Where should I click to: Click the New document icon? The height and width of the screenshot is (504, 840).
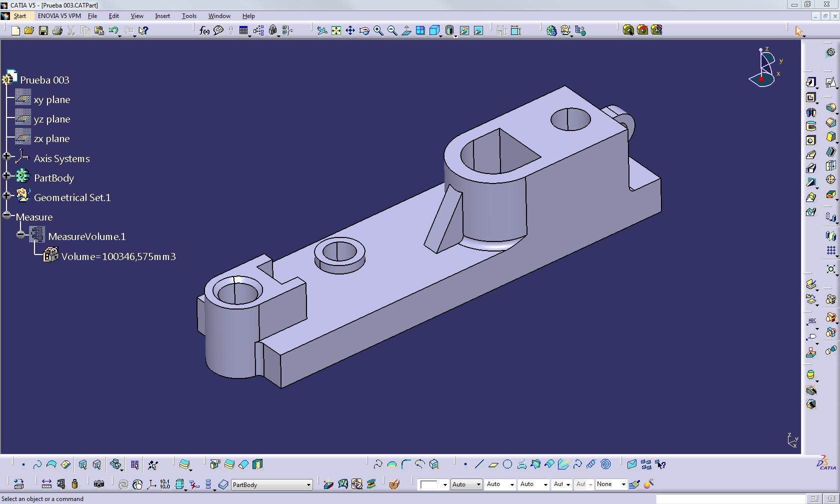(x=15, y=31)
